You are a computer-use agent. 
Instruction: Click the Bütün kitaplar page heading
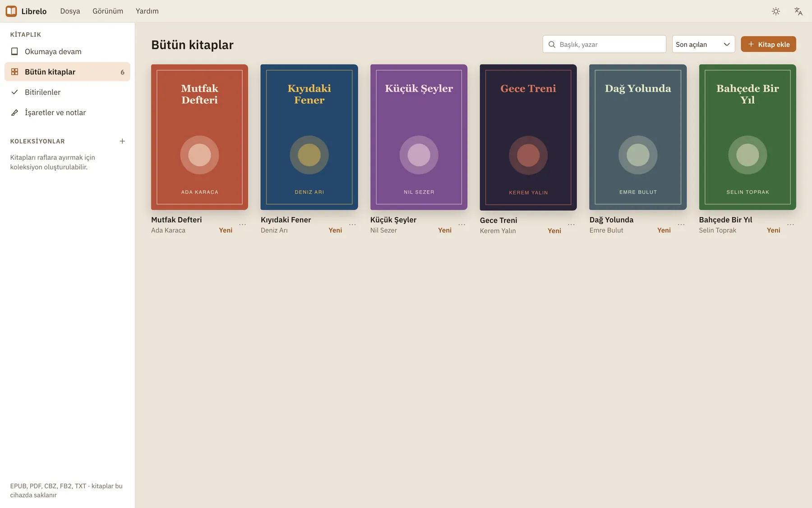(x=192, y=45)
